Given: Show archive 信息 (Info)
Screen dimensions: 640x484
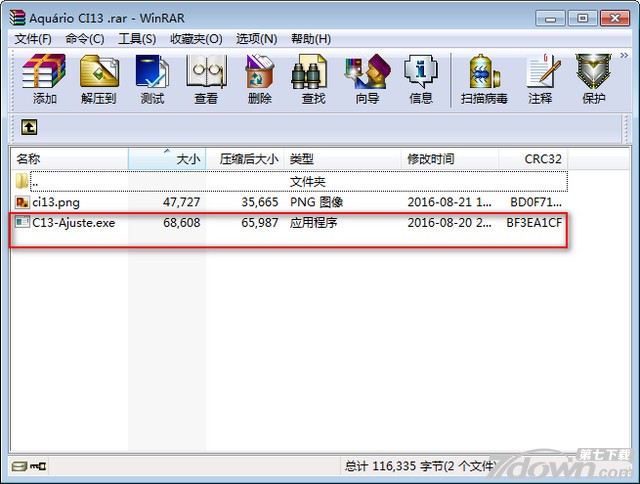Looking at the screenshot, I should tap(421, 79).
